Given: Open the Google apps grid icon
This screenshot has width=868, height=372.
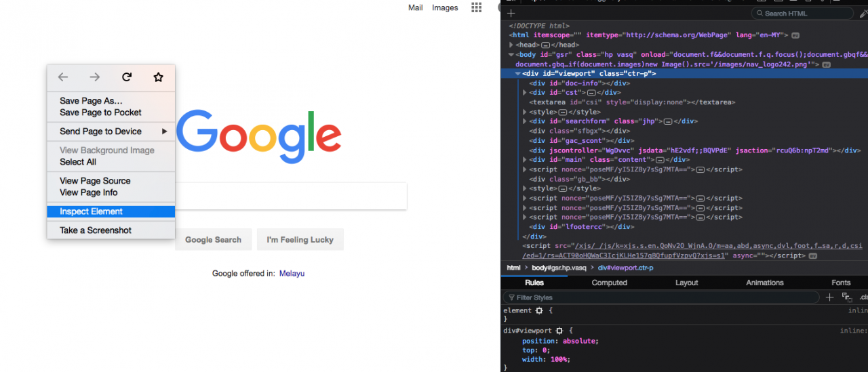Looking at the screenshot, I should [477, 7].
